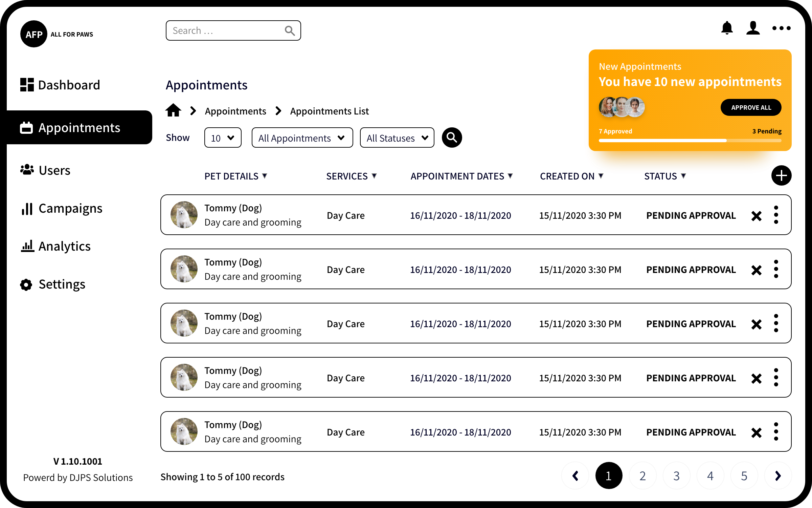The height and width of the screenshot is (508, 812).
Task: Open Campaigns in the sidebar
Action: (70, 208)
